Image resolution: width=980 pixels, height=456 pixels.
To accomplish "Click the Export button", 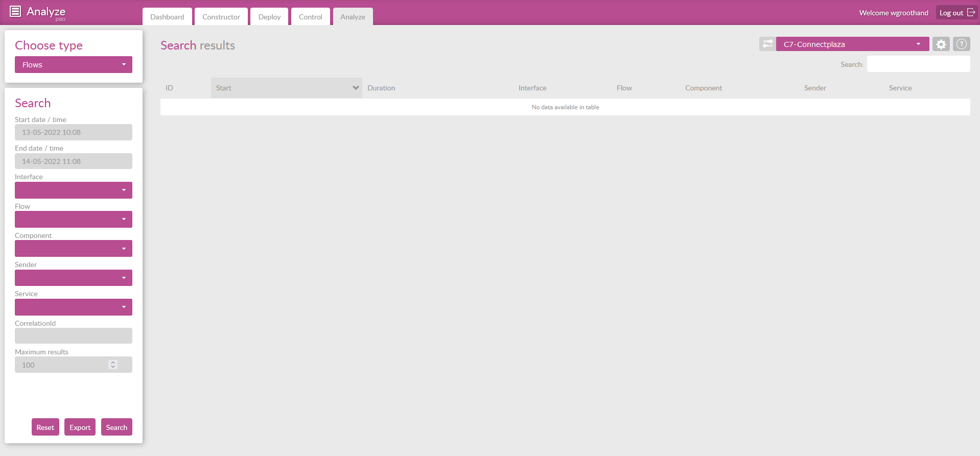I will (80, 427).
